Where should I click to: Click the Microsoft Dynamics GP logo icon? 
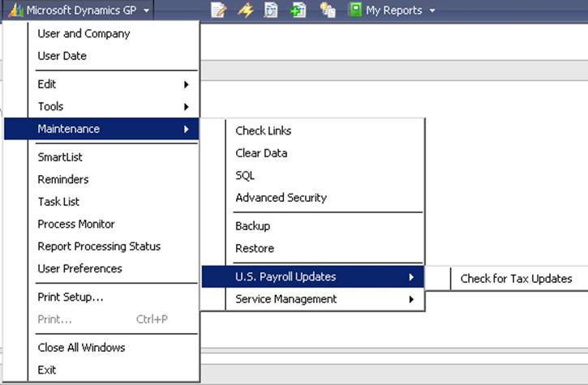pos(15,10)
